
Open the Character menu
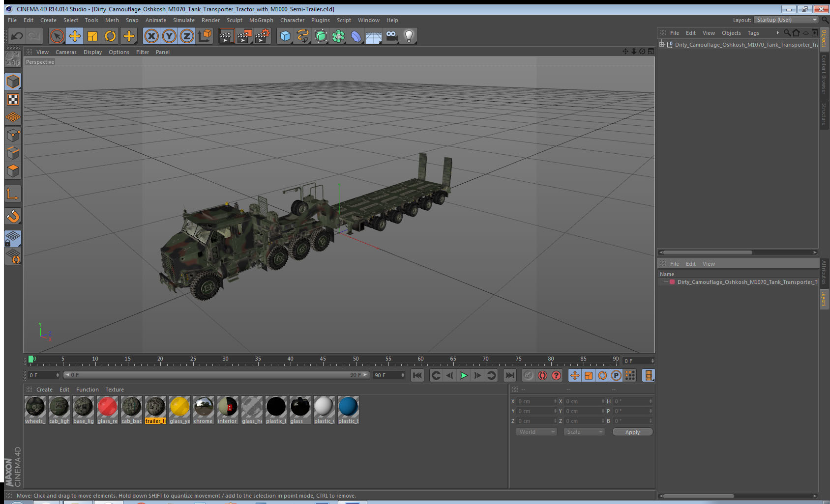[292, 20]
